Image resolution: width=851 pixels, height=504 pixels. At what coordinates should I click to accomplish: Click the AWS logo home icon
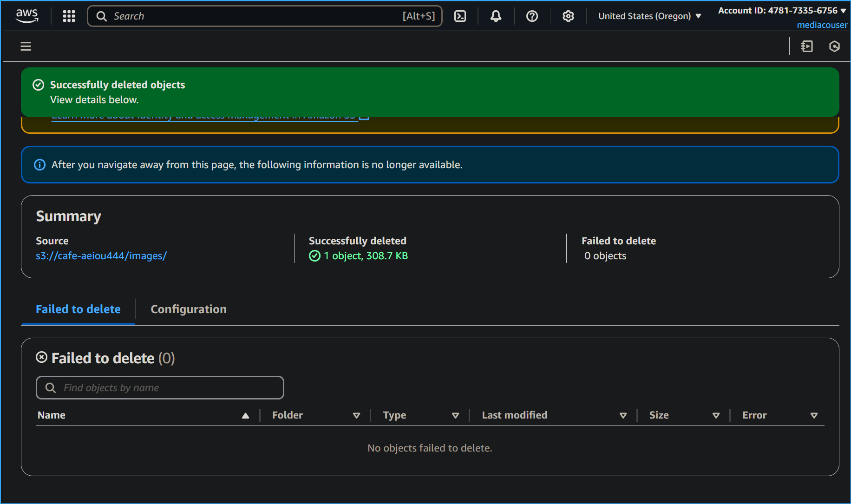click(27, 16)
